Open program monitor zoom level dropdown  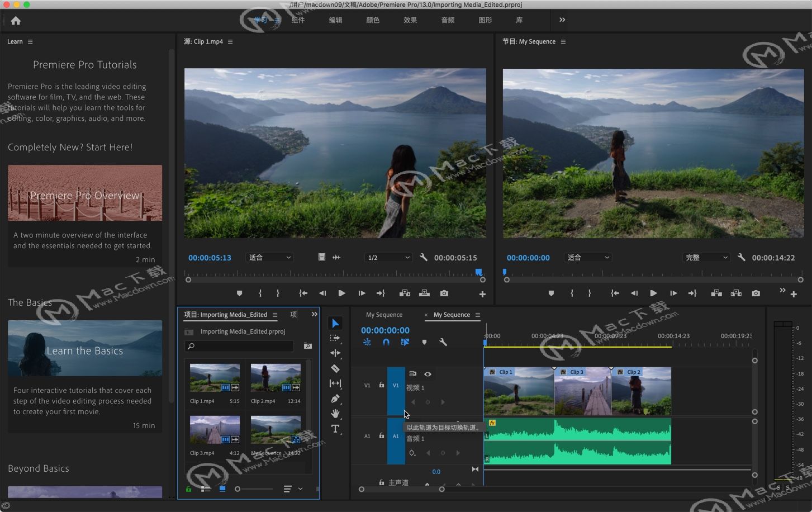pos(588,258)
